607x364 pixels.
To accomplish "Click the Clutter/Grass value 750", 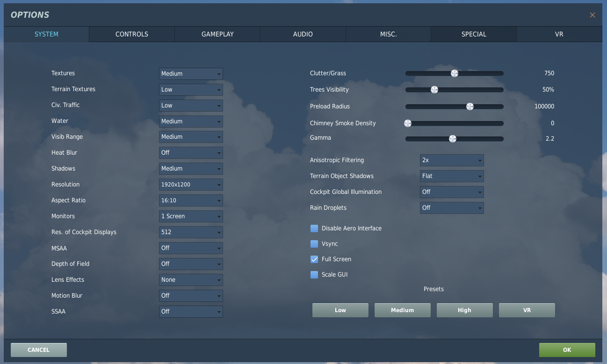I will pyautogui.click(x=549, y=73).
